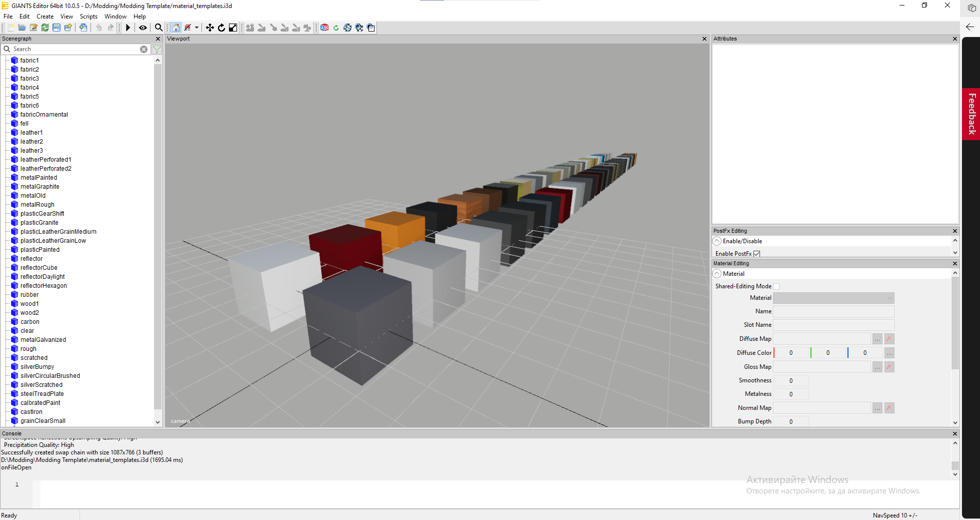Click the Scenegraph filter funnel icon
This screenshot has height=520, width=980.
pyautogui.click(x=157, y=49)
